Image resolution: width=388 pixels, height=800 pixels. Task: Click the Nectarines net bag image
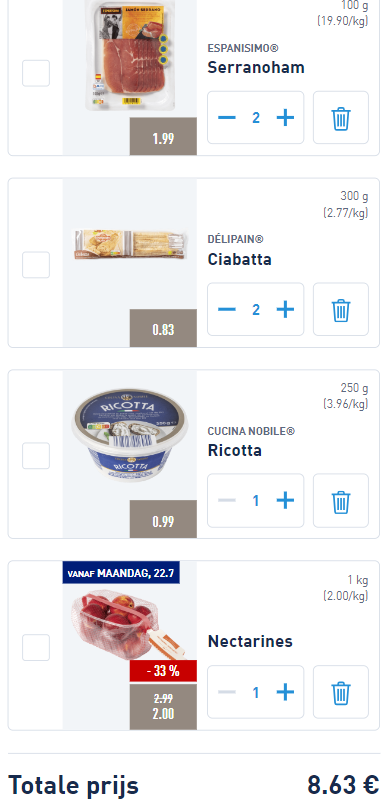(x=126, y=624)
